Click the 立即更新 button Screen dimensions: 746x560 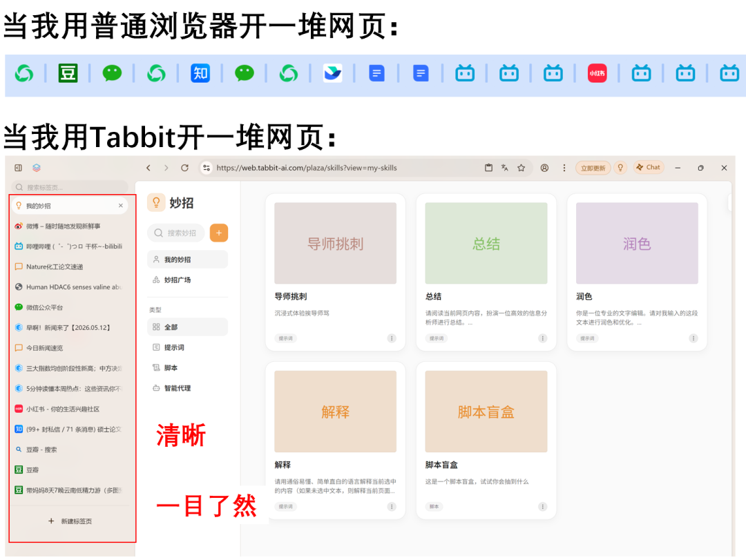pos(593,168)
